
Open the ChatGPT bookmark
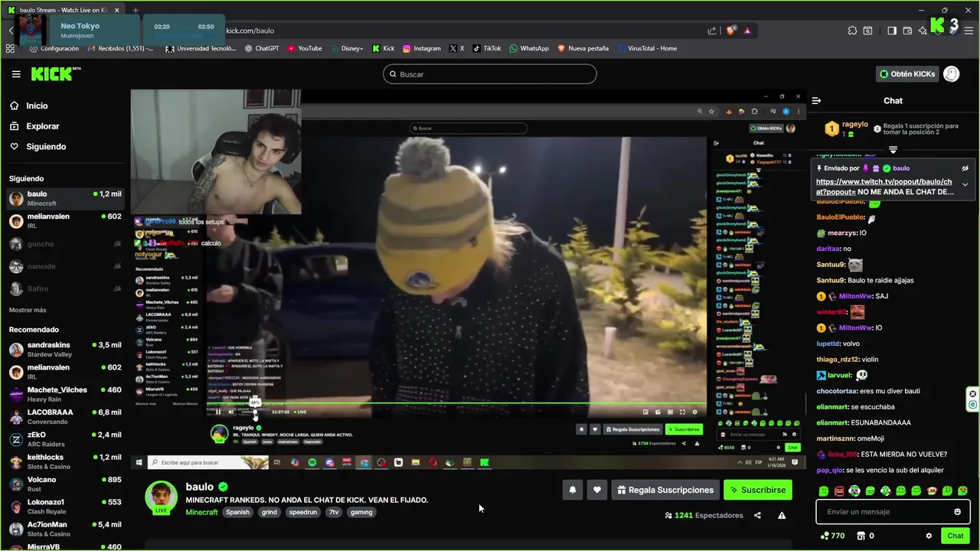coord(262,48)
